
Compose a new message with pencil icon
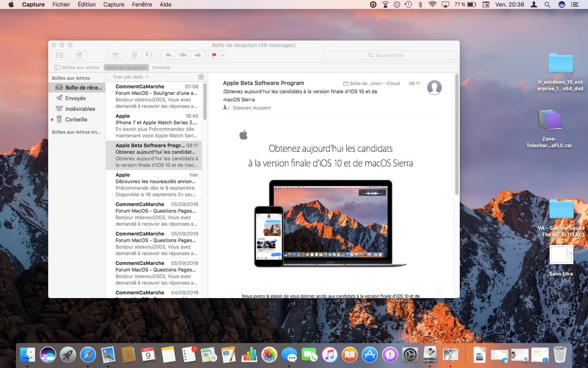click(x=79, y=55)
